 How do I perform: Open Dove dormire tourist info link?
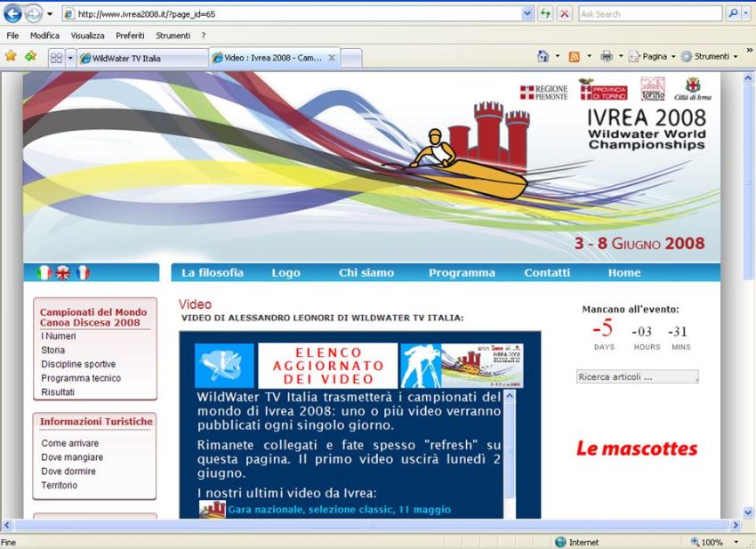(x=68, y=471)
